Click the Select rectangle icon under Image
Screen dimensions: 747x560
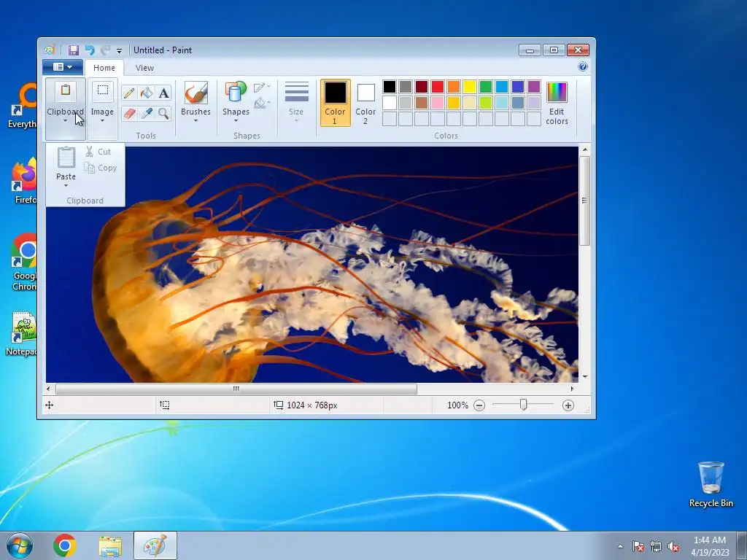102,90
